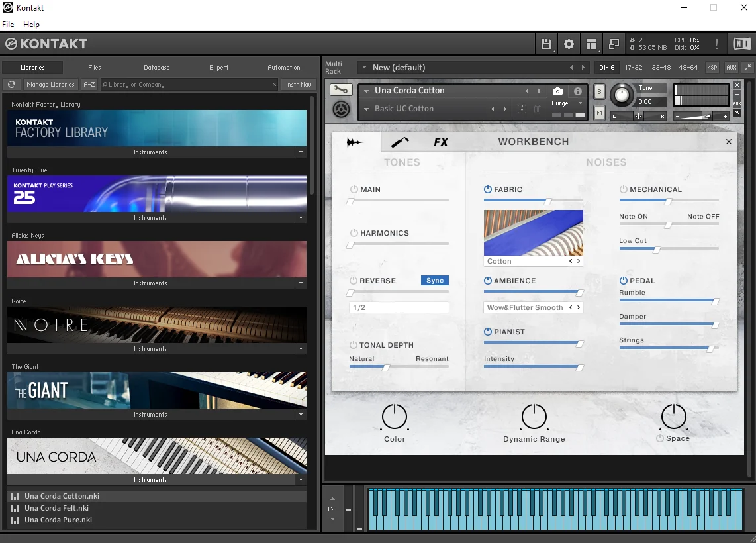Open the New (default) multi dropdown
Screen dimensions: 756x543
click(x=365, y=68)
